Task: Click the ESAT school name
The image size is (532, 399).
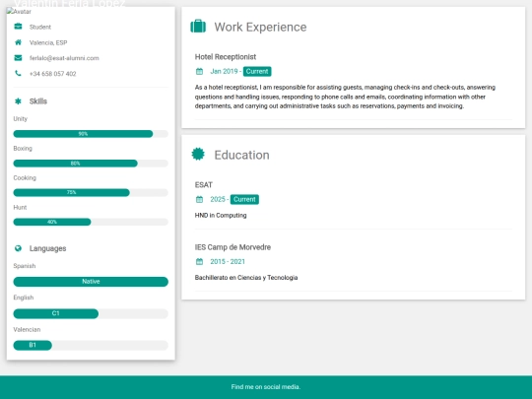Action: click(x=204, y=185)
